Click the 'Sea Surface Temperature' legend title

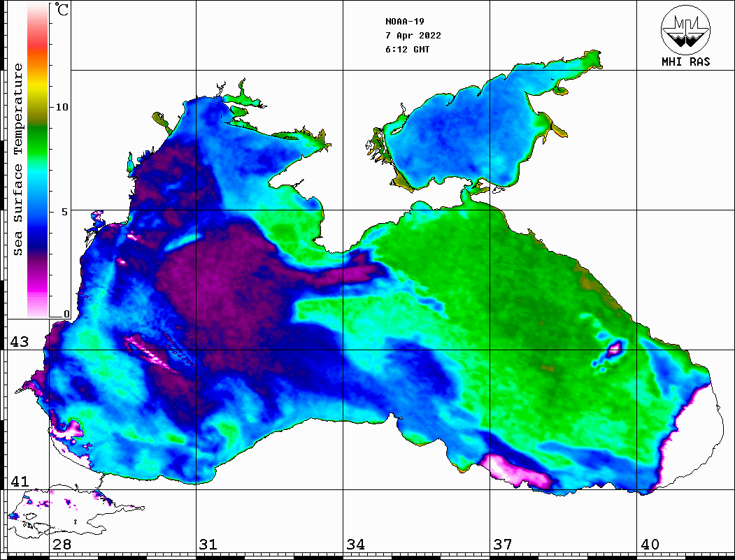click(x=17, y=159)
